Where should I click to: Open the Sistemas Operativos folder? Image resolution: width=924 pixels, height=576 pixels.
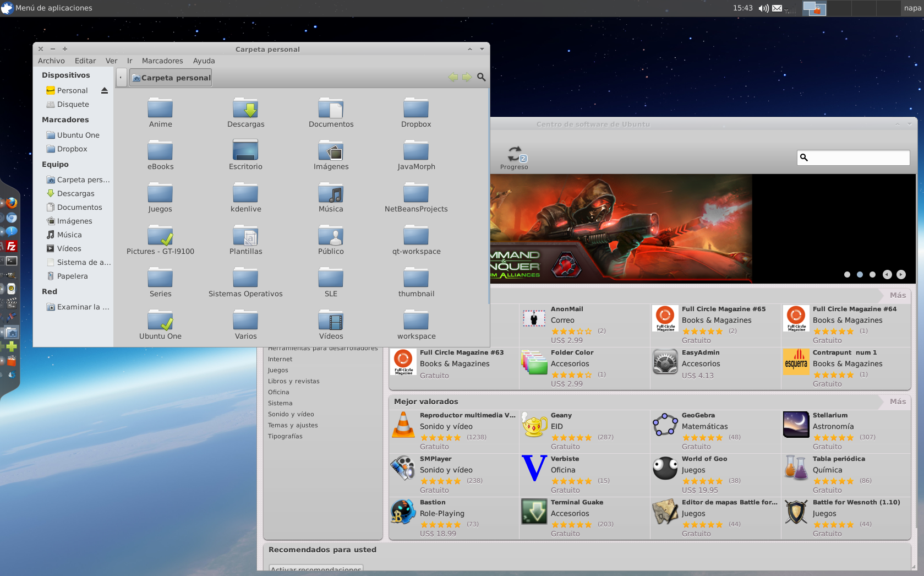(x=245, y=282)
